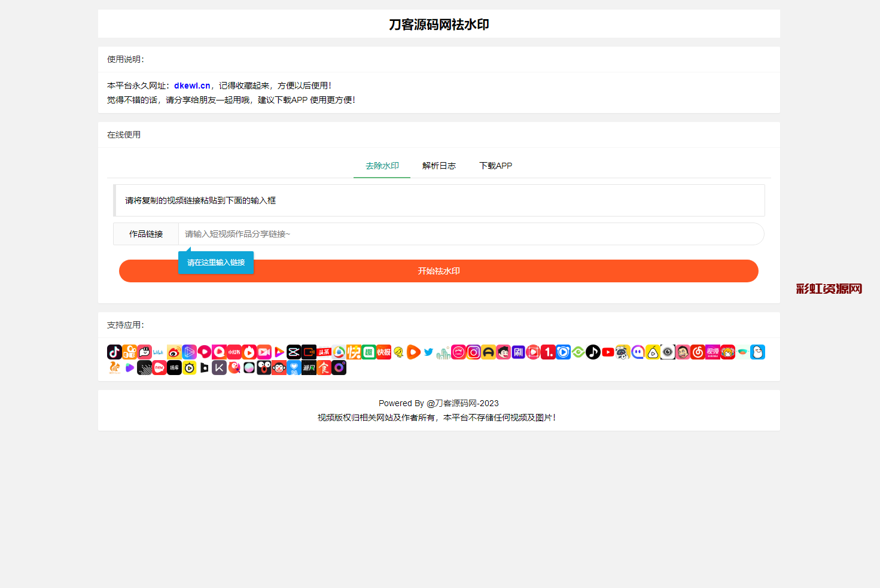Click the Douyin (TikTok) app icon
The width and height of the screenshot is (880, 588).
tap(114, 352)
